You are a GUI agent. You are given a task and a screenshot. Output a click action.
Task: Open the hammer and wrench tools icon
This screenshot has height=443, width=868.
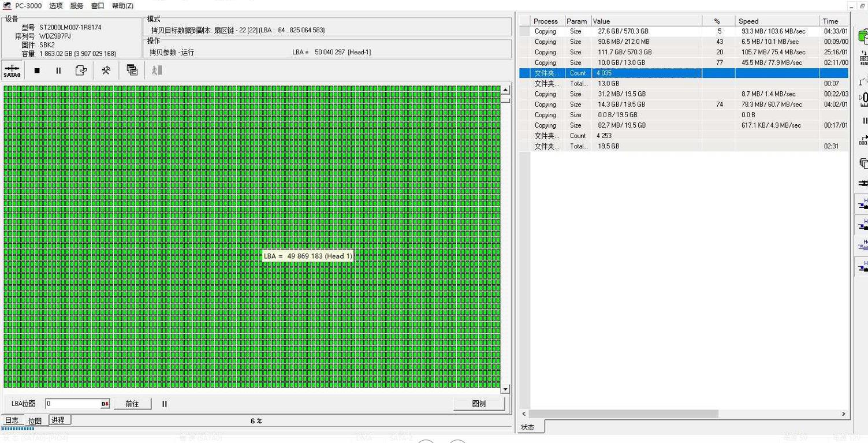[106, 70]
